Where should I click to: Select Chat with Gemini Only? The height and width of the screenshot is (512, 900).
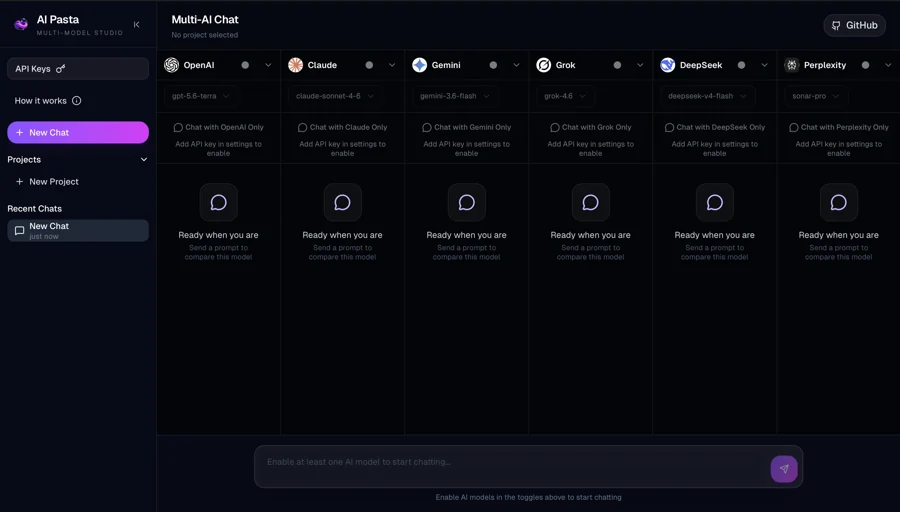(467, 127)
